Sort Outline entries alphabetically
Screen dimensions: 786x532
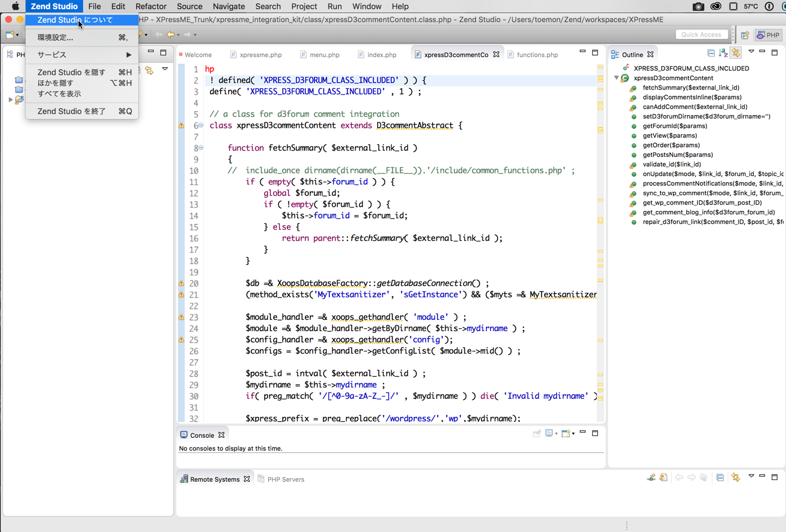723,53
